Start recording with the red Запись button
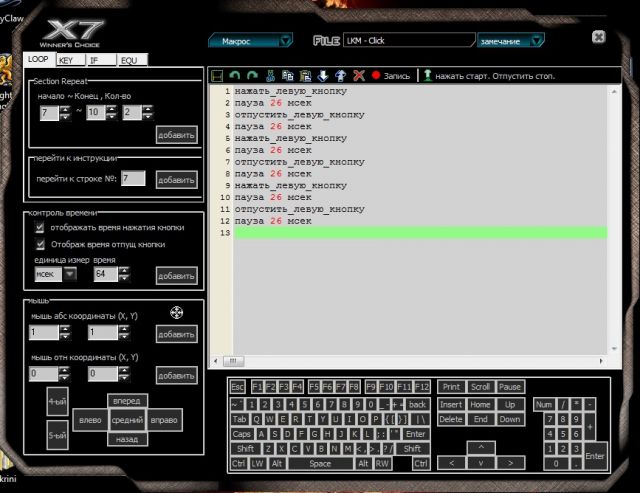Image resolution: width=640 pixels, height=493 pixels. [x=391, y=75]
